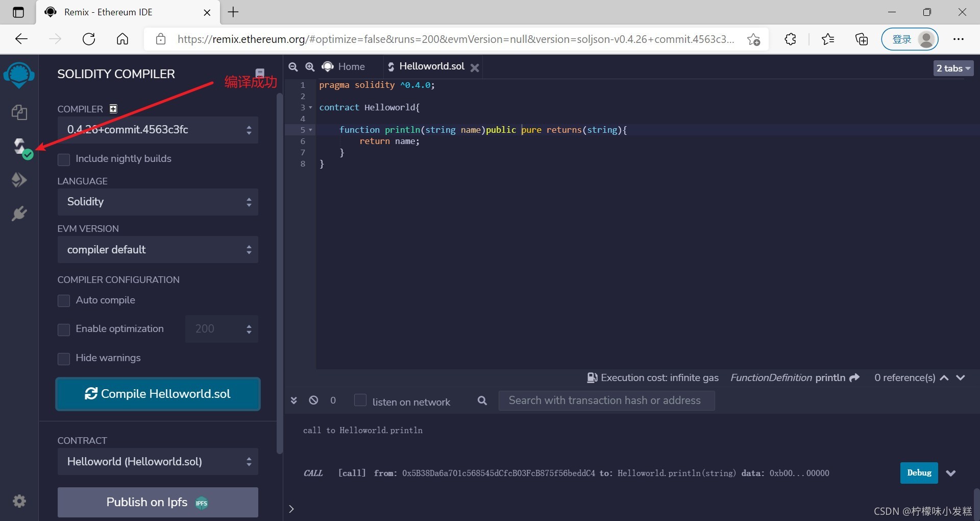This screenshot has width=980, height=521.
Task: Toggle Enable optimization checkbox
Action: [x=64, y=329]
